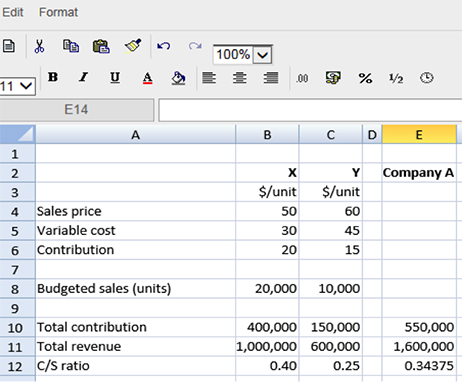This screenshot has width=462, height=382.
Task: Click the Paste clipboard icon
Action: point(101,46)
